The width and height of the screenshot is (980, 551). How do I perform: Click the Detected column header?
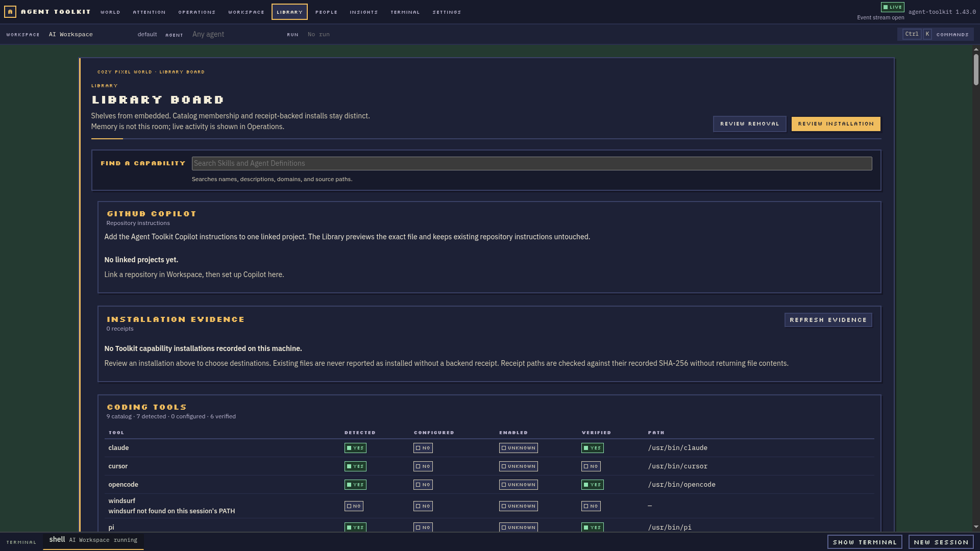[x=360, y=433]
